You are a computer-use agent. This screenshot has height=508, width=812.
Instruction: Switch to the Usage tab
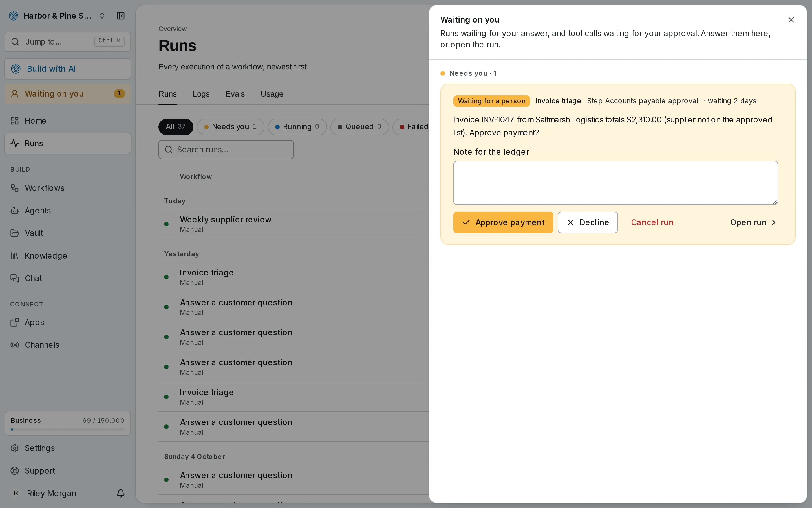[272, 94]
